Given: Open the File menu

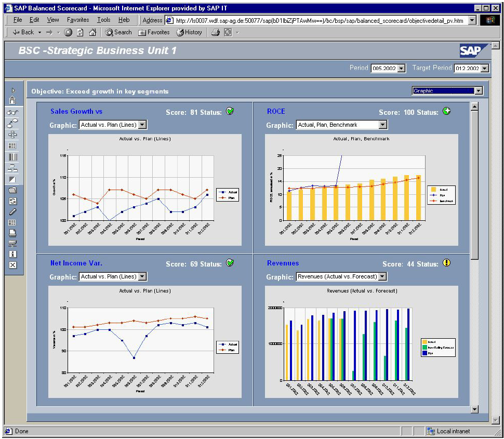Looking at the screenshot, I should pos(18,20).
